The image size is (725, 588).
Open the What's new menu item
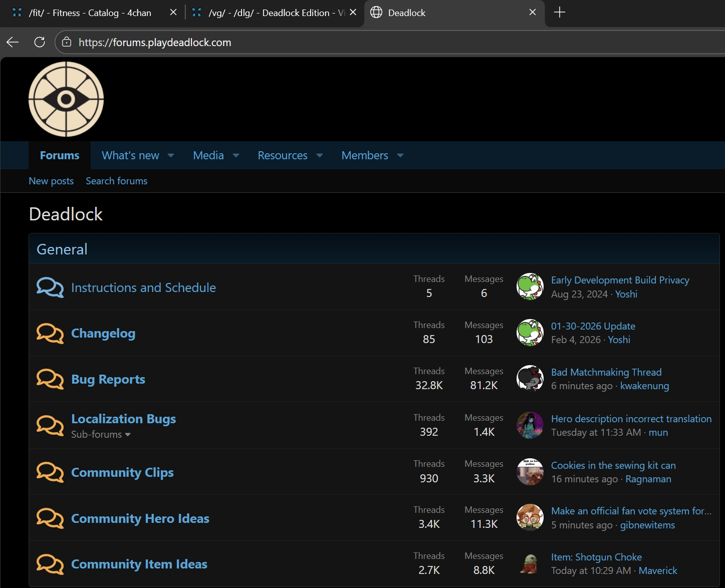pyautogui.click(x=130, y=155)
